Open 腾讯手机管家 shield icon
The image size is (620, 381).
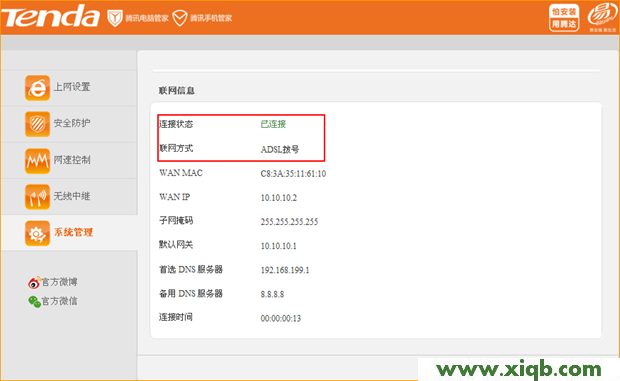(180, 18)
